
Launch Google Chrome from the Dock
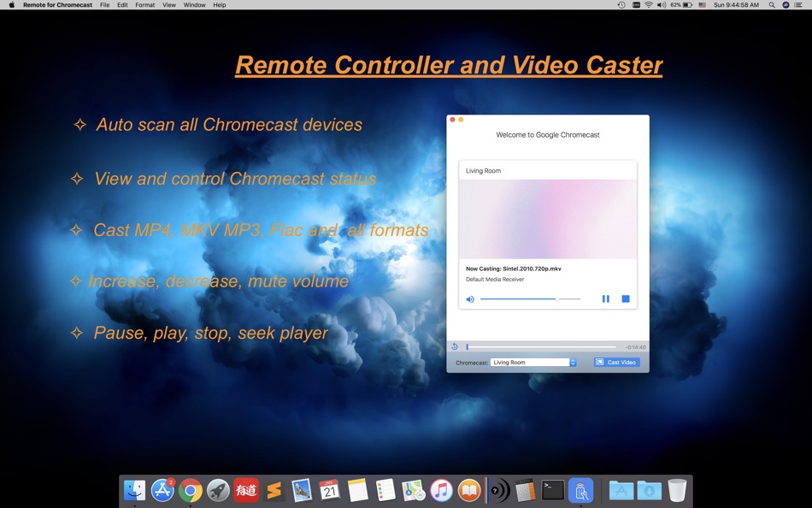(x=191, y=490)
